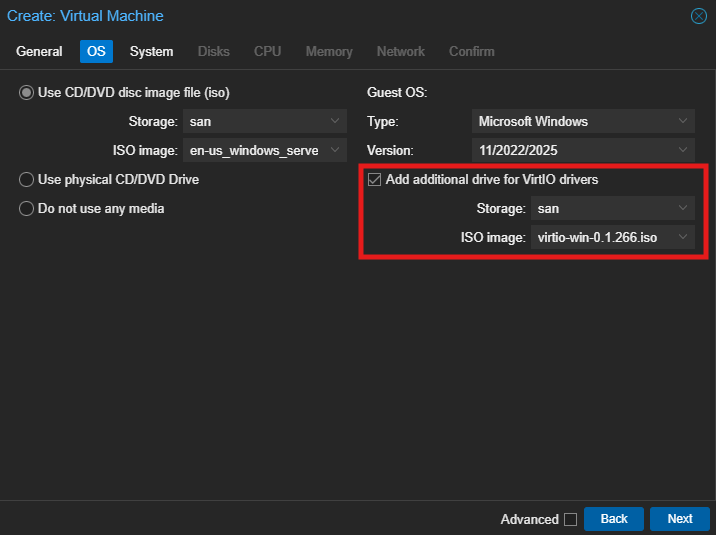Expand the Version 11/2022/2025 dropdown

pos(683,150)
